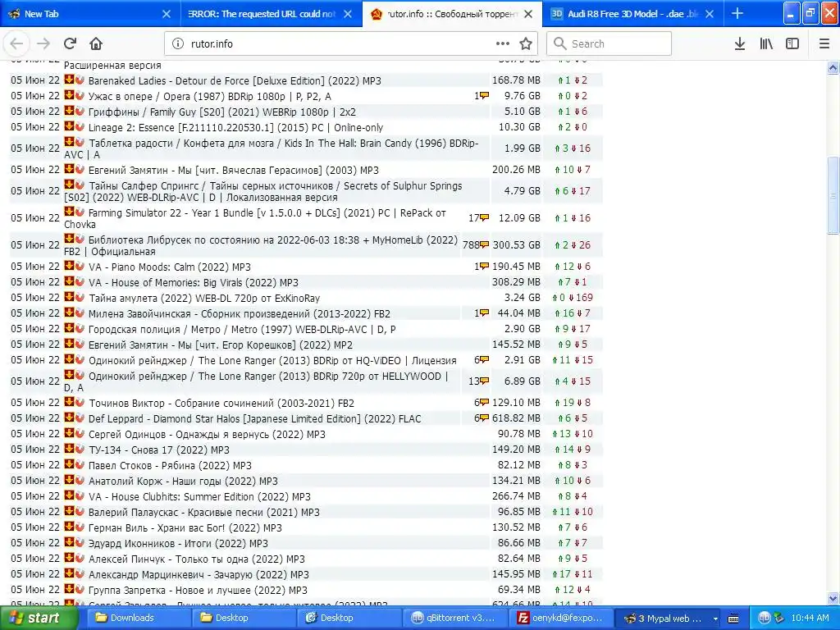The width and height of the screenshot is (840, 630).
Task: Open Barenaked Ladies - Detour de Force link
Action: pos(235,81)
